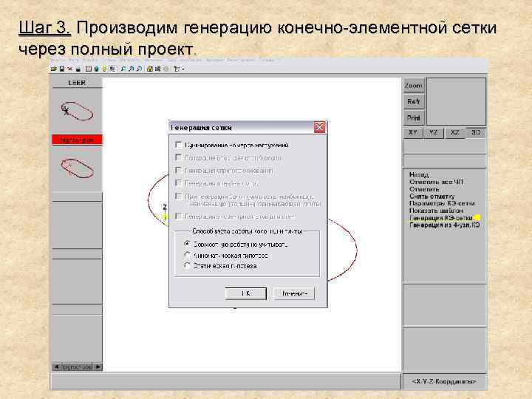The height and width of the screenshot is (399, 532).
Task: Close the 'Генерация сетки' dialog
Action: coord(320,127)
